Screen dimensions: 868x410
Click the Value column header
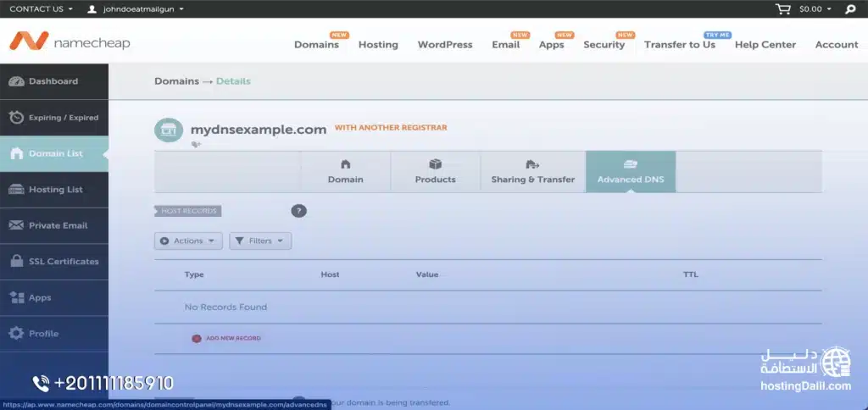coord(427,274)
